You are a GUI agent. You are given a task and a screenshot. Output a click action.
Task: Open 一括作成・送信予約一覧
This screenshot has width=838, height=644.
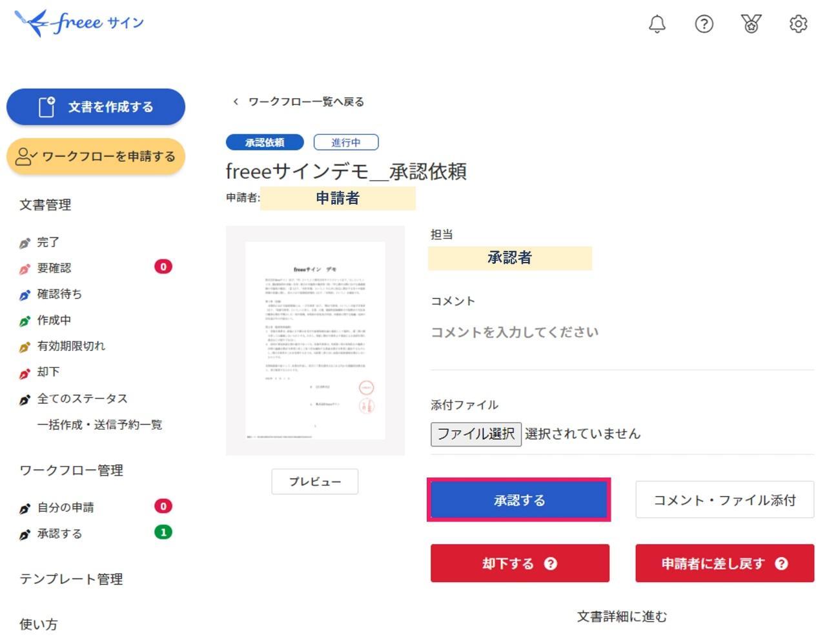point(99,425)
